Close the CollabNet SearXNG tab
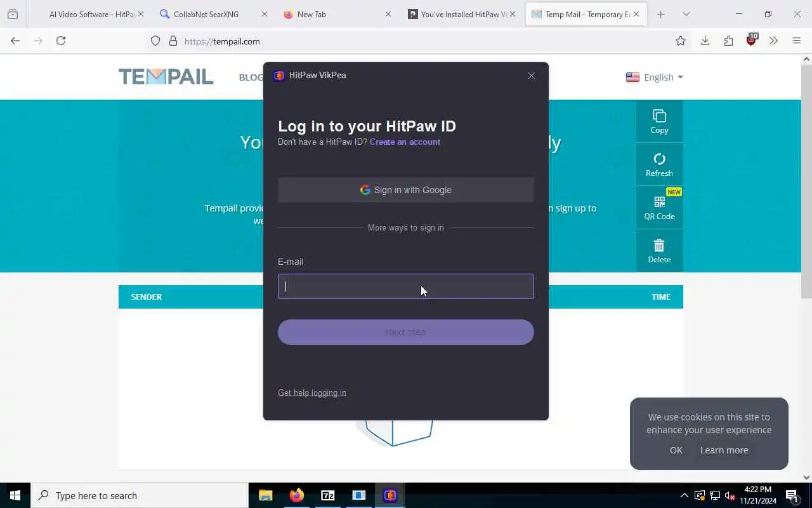This screenshot has width=812, height=508. [265, 14]
